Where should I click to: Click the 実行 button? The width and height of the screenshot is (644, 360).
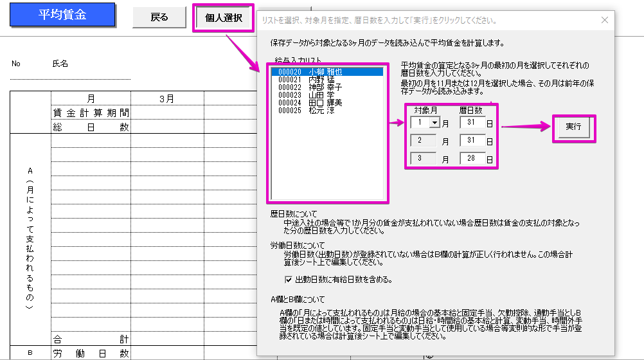[573, 127]
